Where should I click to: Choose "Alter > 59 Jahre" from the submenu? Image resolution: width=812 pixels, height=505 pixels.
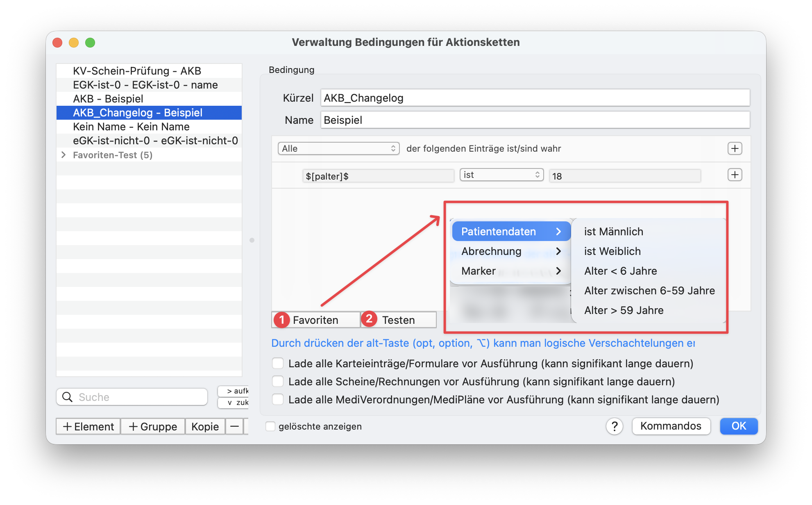[x=623, y=310]
